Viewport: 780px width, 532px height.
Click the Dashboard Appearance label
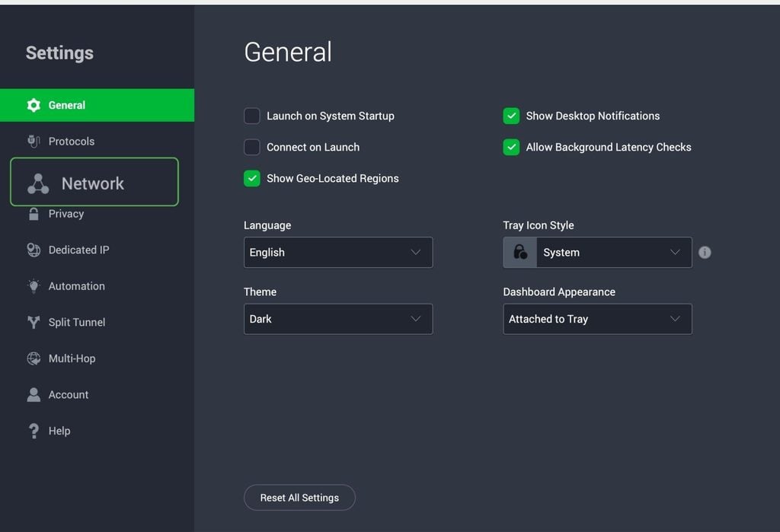(559, 291)
